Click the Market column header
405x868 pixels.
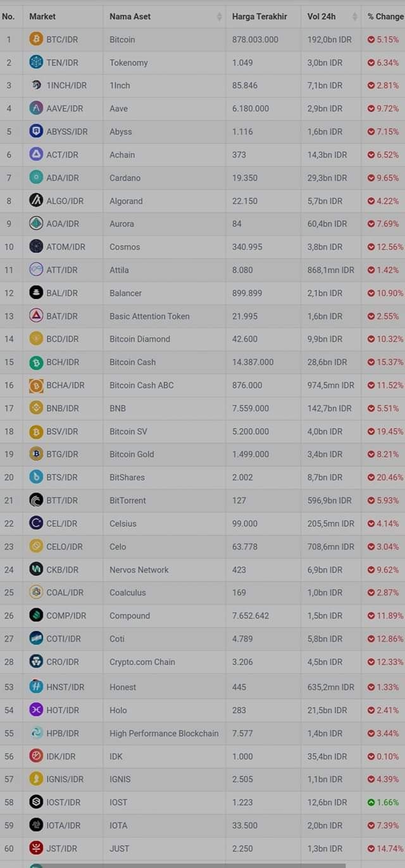(x=42, y=16)
